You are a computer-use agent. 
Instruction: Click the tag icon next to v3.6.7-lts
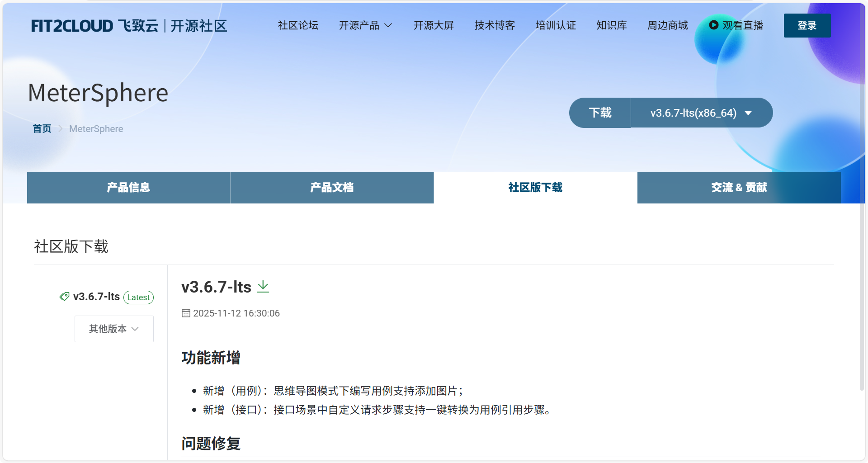tap(64, 297)
